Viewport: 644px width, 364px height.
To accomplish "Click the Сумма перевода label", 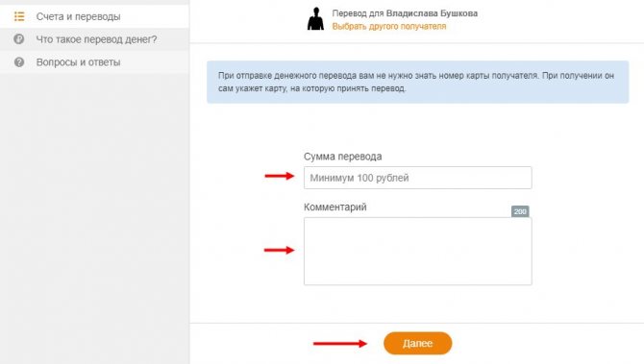I will point(342,157).
